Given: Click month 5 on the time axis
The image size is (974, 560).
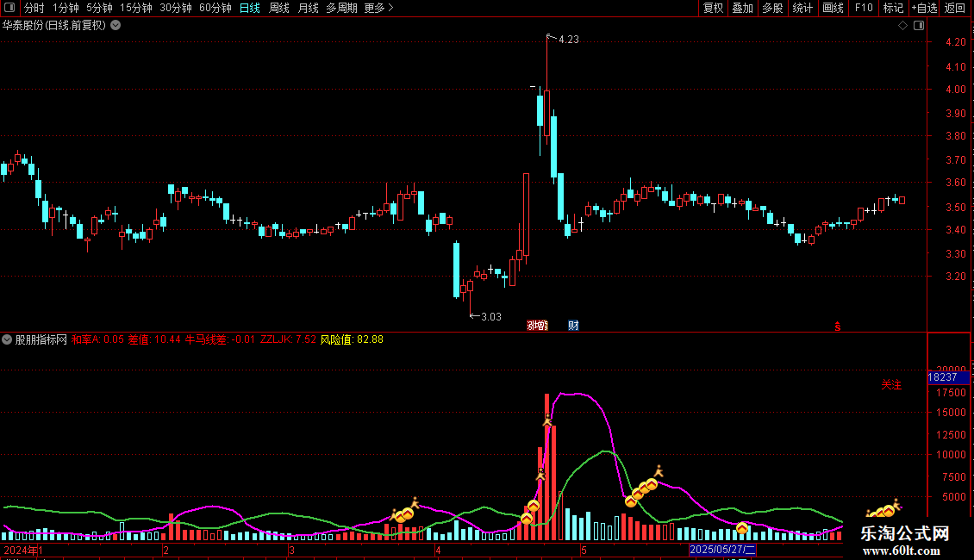Looking at the screenshot, I should tap(584, 550).
